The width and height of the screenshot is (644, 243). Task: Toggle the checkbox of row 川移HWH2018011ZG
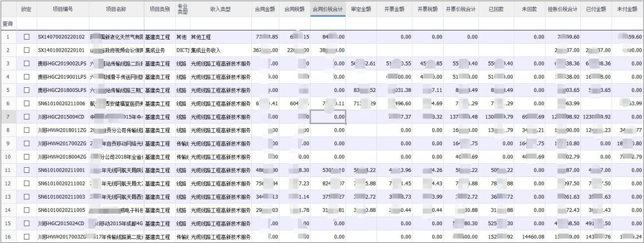[x=27, y=130]
